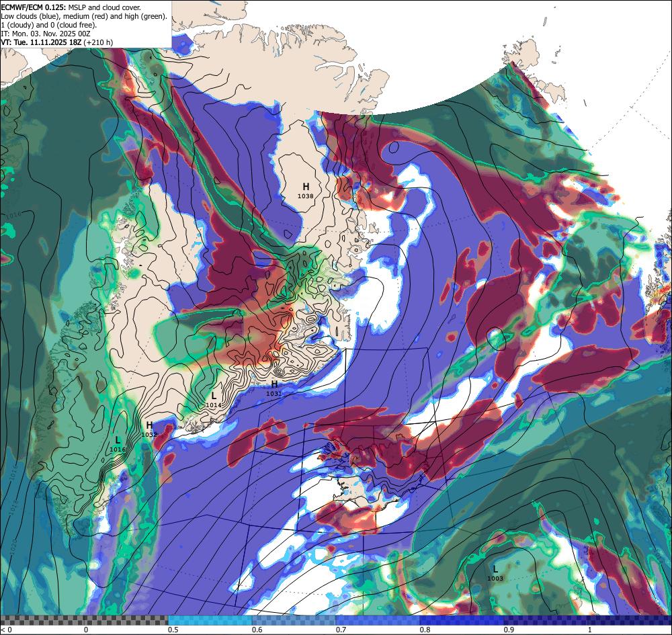Click the valid time "VT: Tue. 11.11.2025 18Z (+210 h)"
672x635 pixels.
[57, 42]
